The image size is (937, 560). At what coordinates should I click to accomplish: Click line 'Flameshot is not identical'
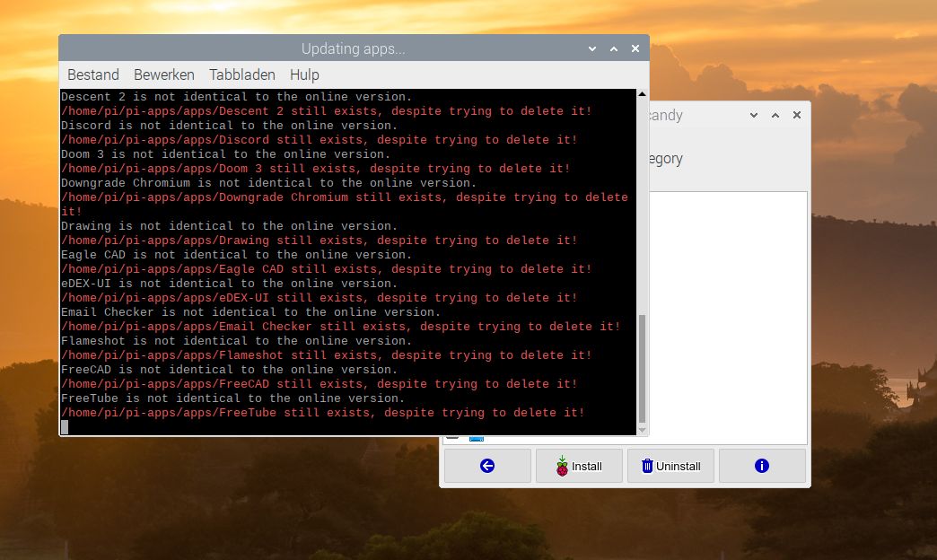tap(237, 341)
